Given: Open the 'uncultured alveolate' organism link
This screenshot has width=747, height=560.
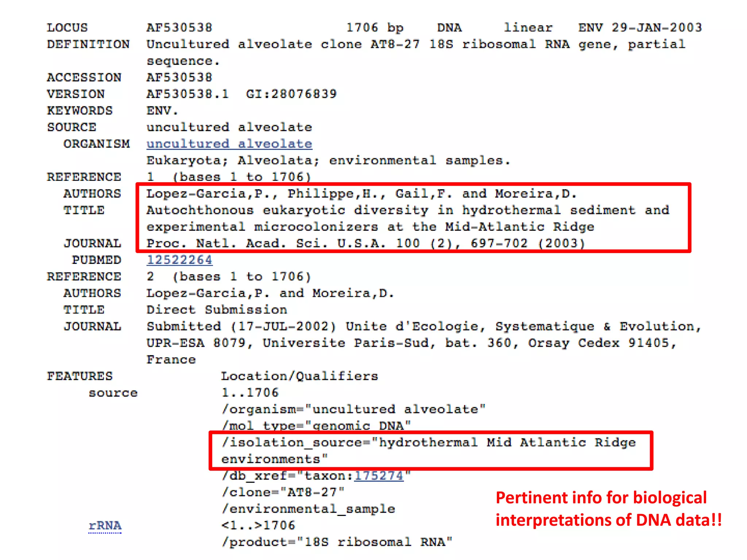Looking at the screenshot, I should pyautogui.click(x=229, y=144).
